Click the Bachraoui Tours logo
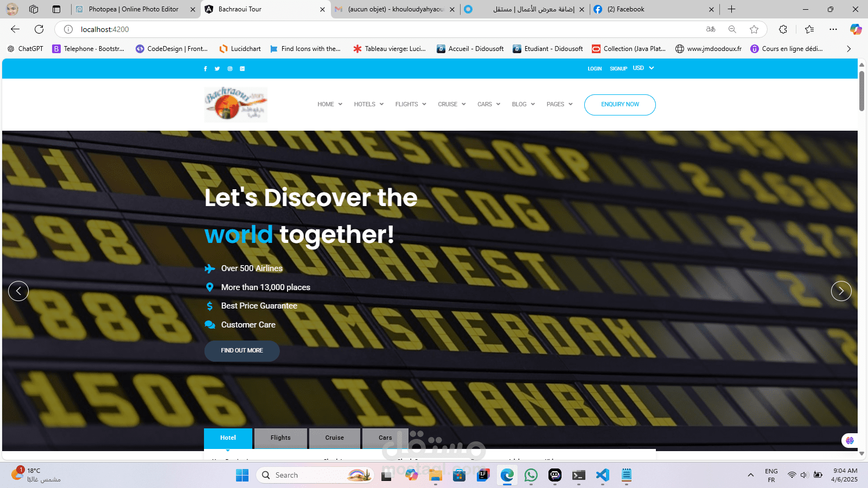 236,104
